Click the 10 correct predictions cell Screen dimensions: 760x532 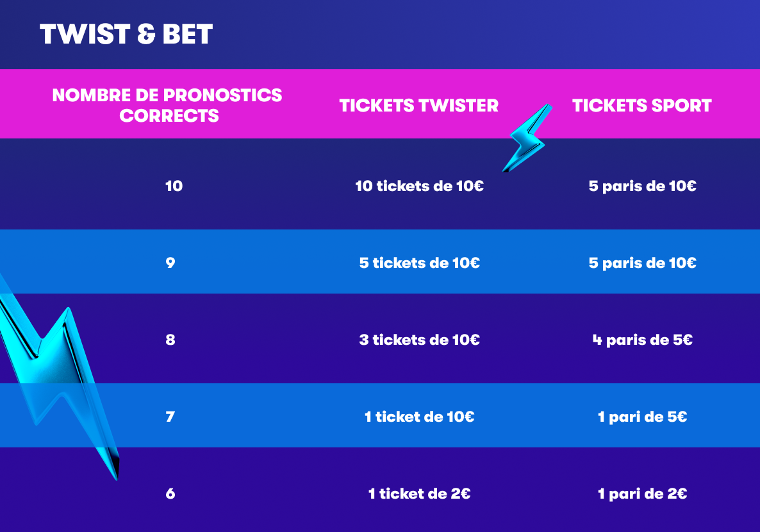pos(174,186)
